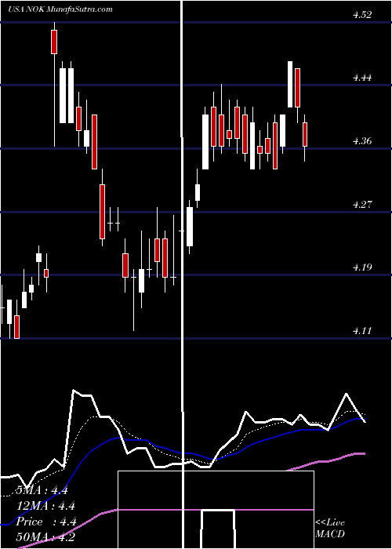The image size is (392, 549).
Task: Click the 4.52 price axis label
Action: click(x=362, y=14)
